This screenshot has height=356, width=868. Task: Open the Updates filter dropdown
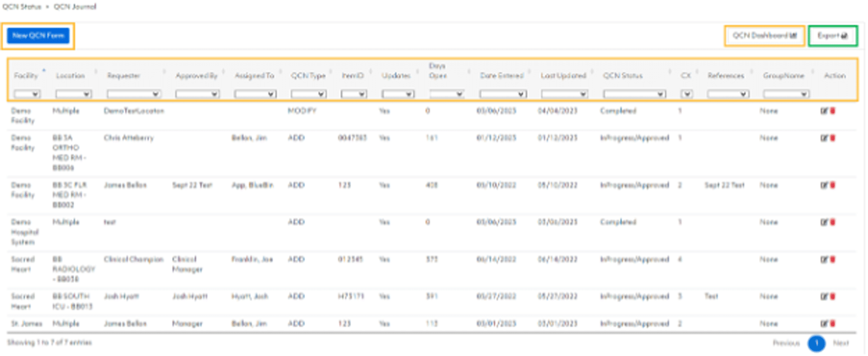pyautogui.click(x=398, y=94)
